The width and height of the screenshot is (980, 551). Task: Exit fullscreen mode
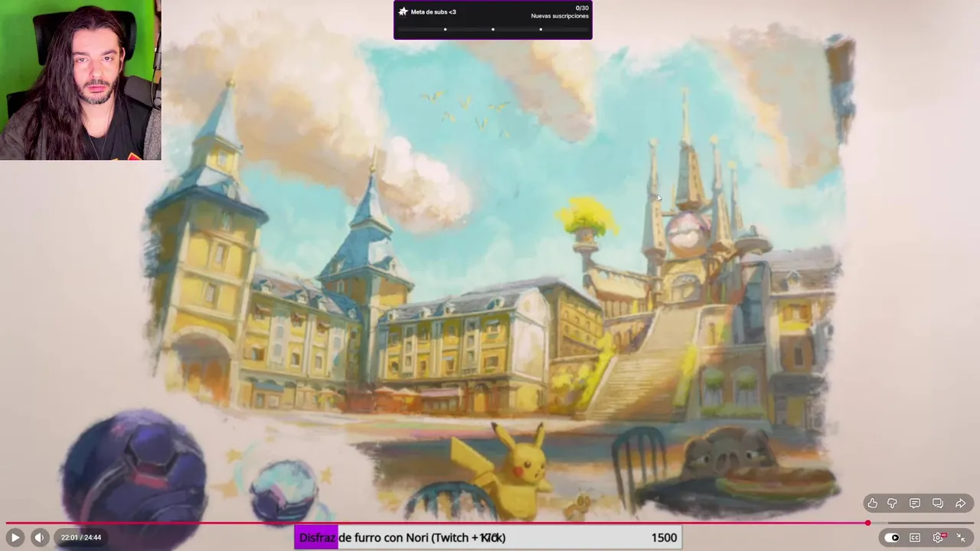(961, 537)
